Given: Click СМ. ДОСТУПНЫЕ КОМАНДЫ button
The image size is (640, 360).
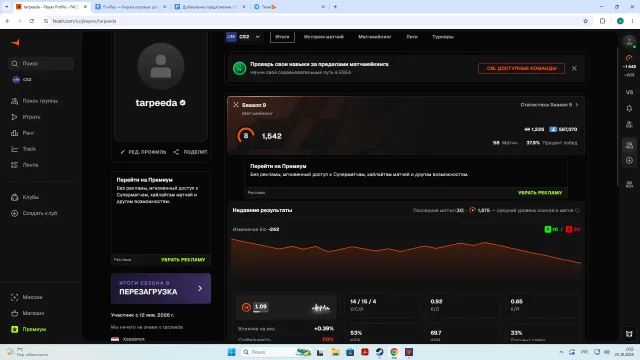Looking at the screenshot, I should click(521, 69).
